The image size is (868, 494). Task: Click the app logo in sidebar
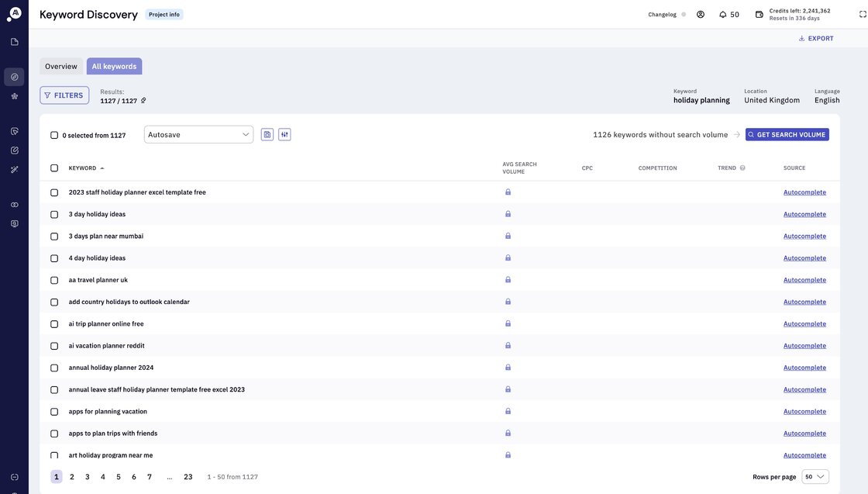(x=15, y=14)
